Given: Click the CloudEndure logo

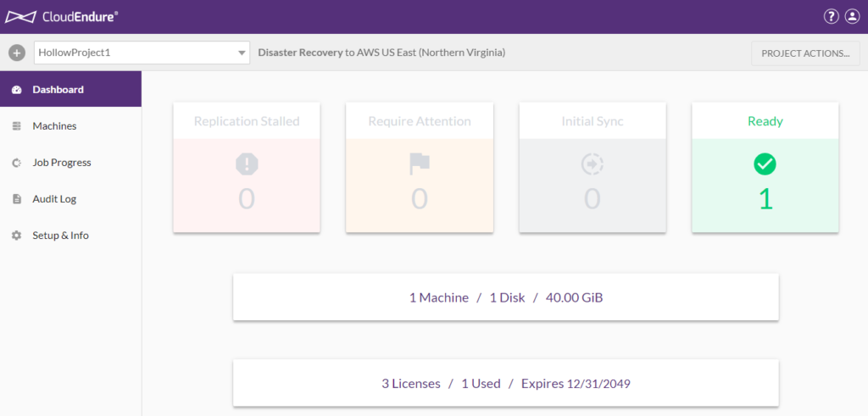Looking at the screenshot, I should click(x=62, y=16).
